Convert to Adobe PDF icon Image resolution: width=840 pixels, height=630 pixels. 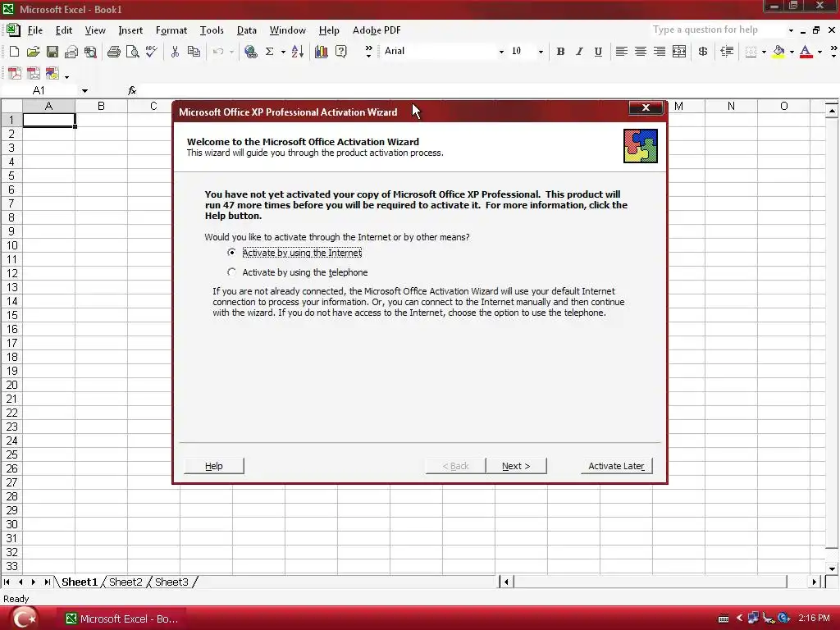click(15, 73)
